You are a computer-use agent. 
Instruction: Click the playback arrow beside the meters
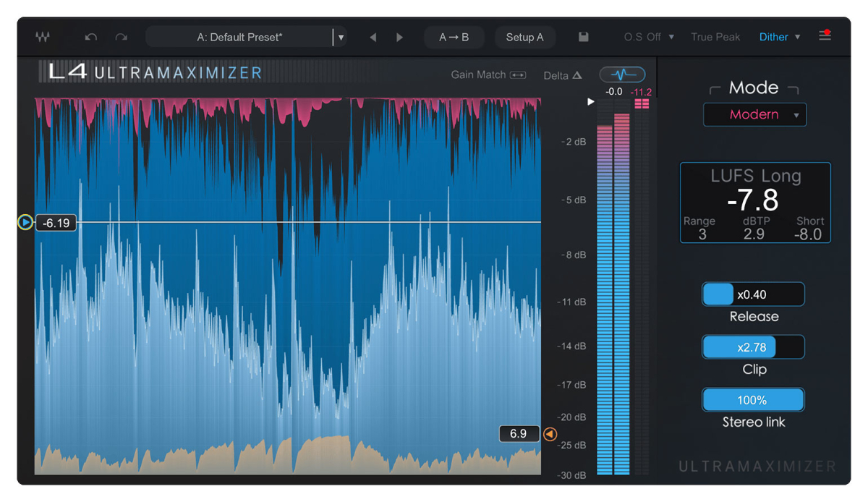(591, 102)
